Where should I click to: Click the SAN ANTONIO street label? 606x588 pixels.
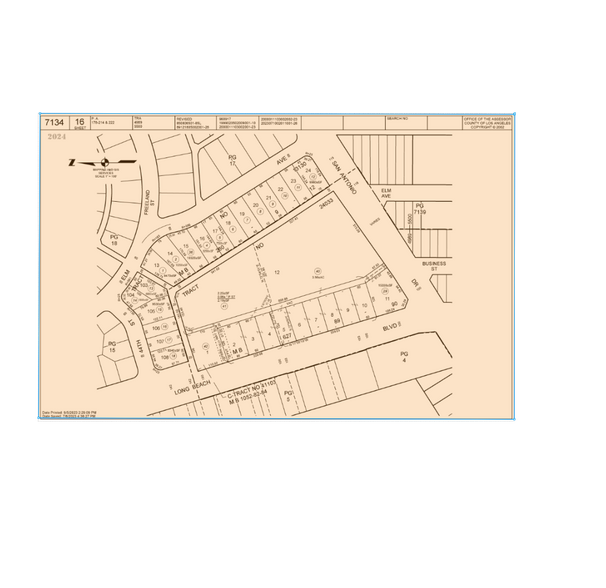[343, 174]
